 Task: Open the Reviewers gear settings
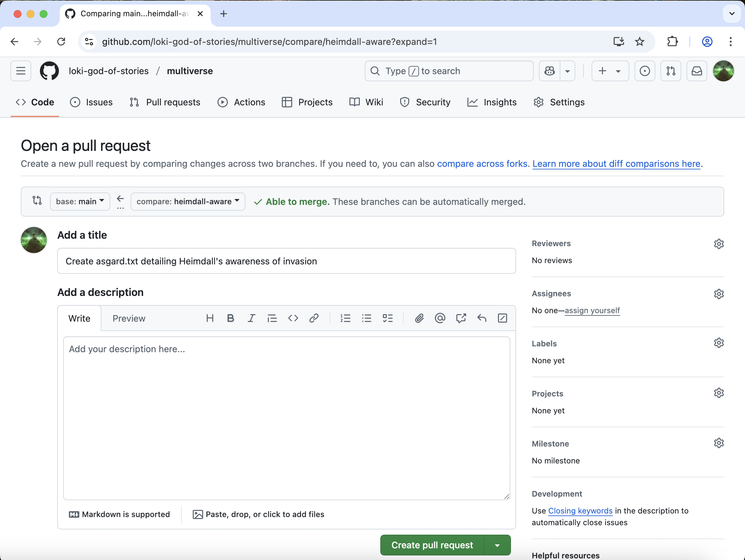(718, 244)
